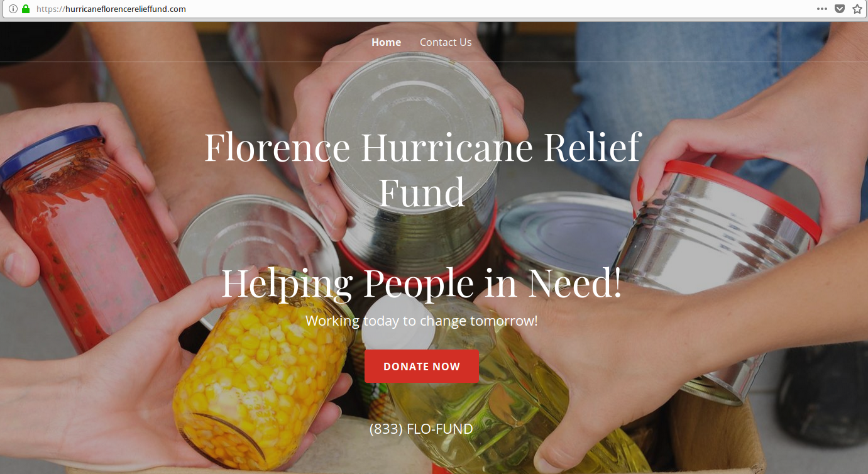This screenshot has height=474, width=868.
Task: Open the Contact Us page
Action: (x=446, y=42)
